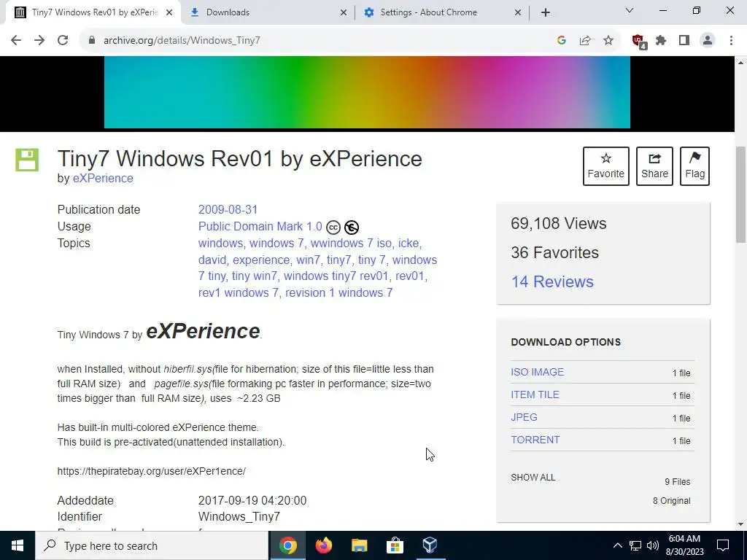Click the browser forward arrow
The width and height of the screenshot is (747, 560).
[x=39, y=41]
